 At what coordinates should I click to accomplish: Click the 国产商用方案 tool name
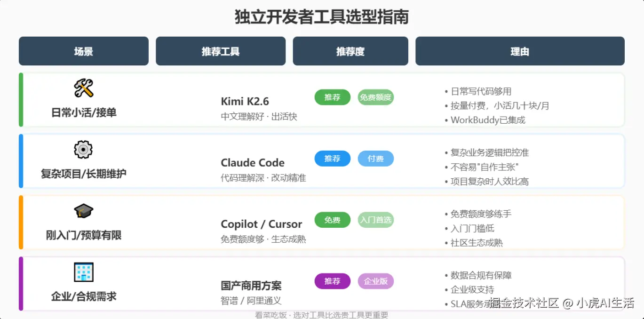(251, 286)
